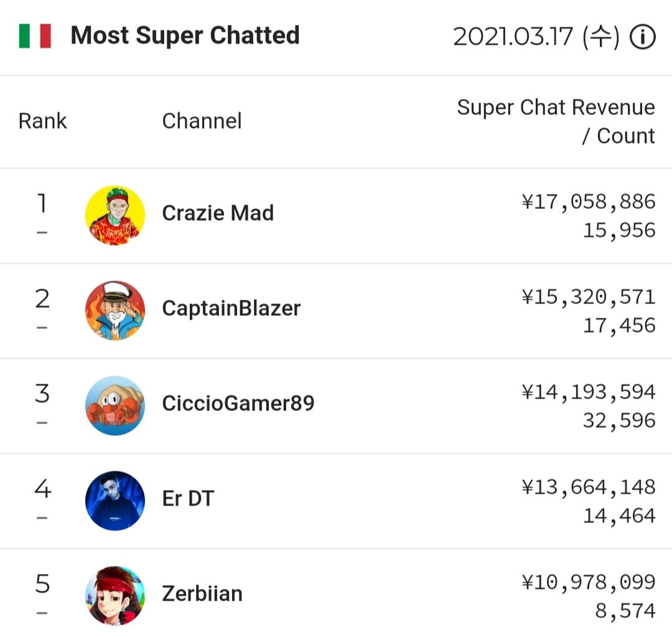Image resolution: width=672 pixels, height=638 pixels.
Task: Tap Zerbiian's profile picture
Action: click(115, 595)
